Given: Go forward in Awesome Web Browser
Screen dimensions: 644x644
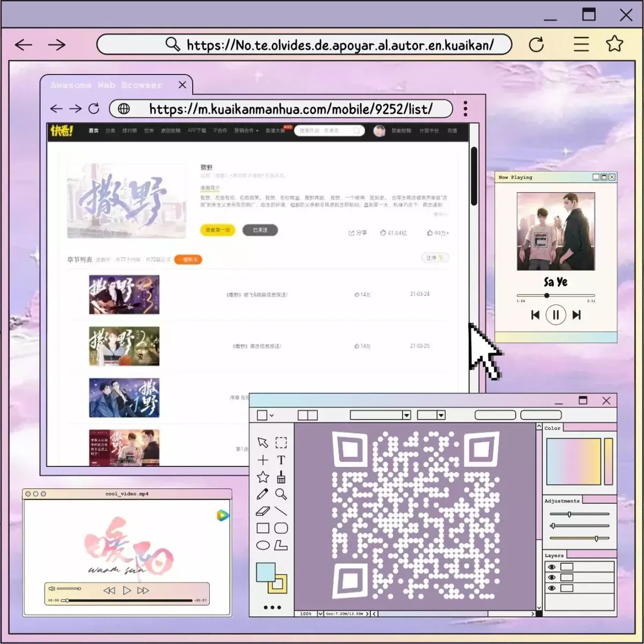Looking at the screenshot, I should (x=75, y=108).
